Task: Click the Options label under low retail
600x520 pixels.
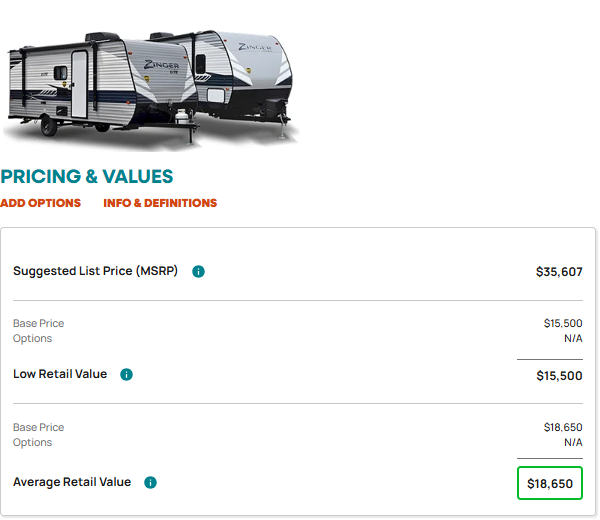Action: click(33, 339)
